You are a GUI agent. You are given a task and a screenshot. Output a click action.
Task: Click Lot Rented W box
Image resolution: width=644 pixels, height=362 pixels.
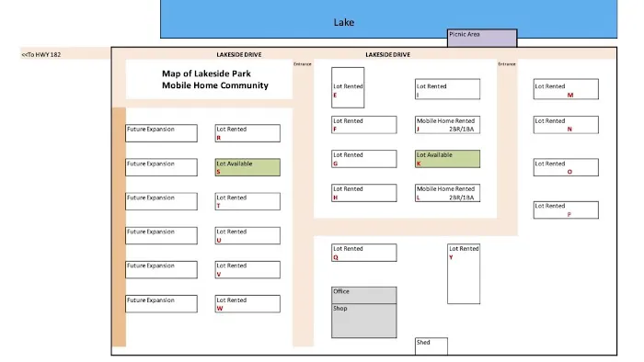247,304
